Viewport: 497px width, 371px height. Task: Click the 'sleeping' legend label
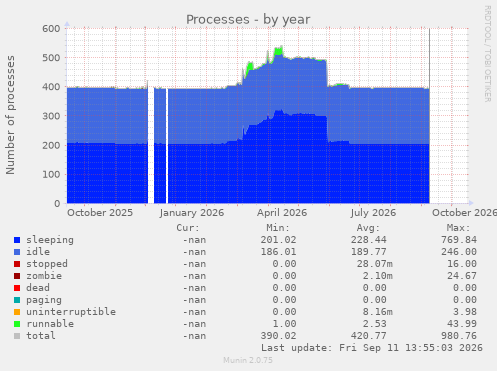pyautogui.click(x=50, y=240)
